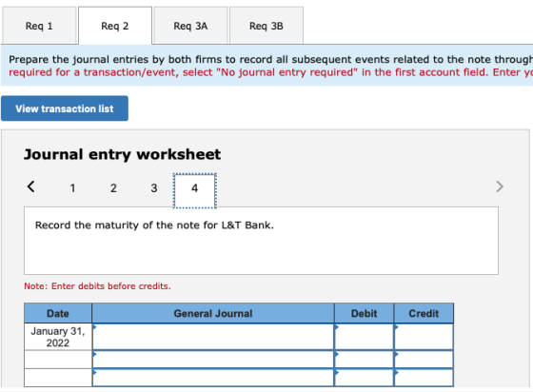Click the 'Enter debits before credits' note
This screenshot has width=533, height=392.
(97, 286)
